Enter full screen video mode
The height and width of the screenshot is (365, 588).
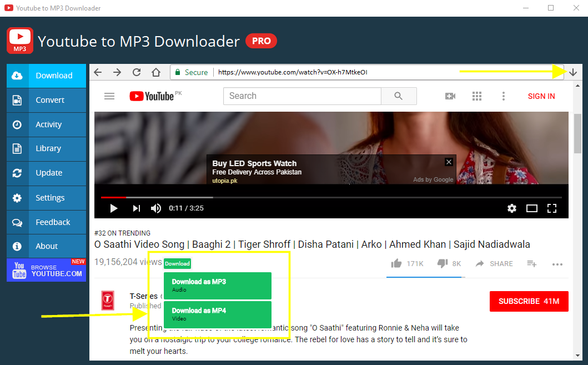(x=551, y=208)
